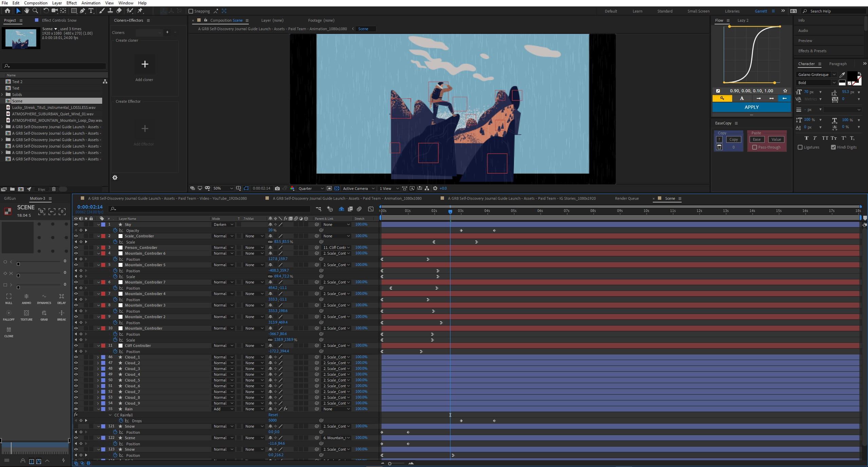Hide the Sky layer

click(x=76, y=225)
